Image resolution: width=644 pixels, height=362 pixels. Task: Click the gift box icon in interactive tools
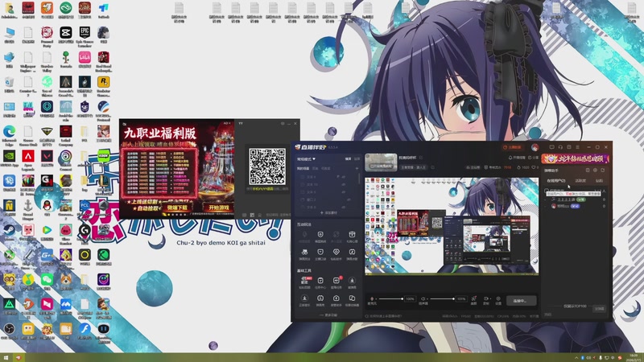(x=352, y=234)
